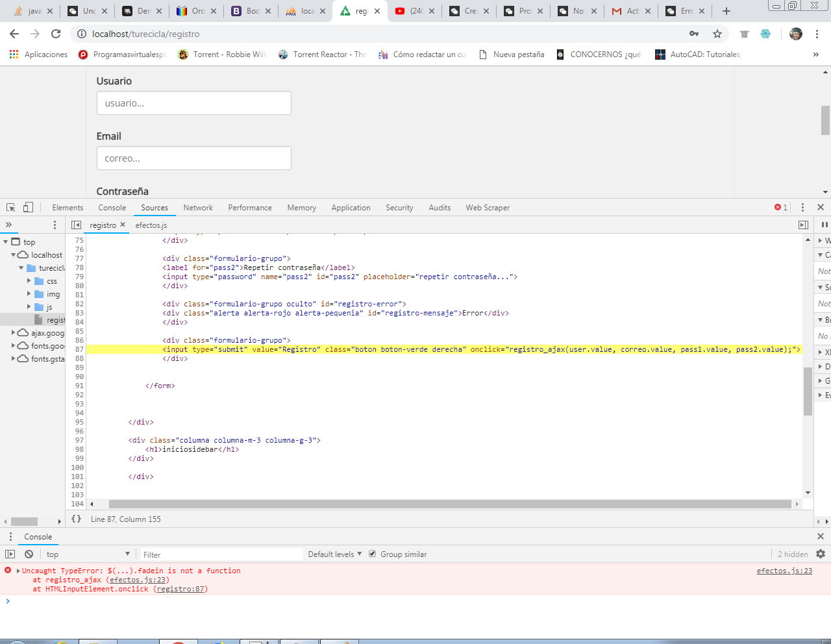Click the Usuario input field
831x644 pixels.
(x=193, y=103)
